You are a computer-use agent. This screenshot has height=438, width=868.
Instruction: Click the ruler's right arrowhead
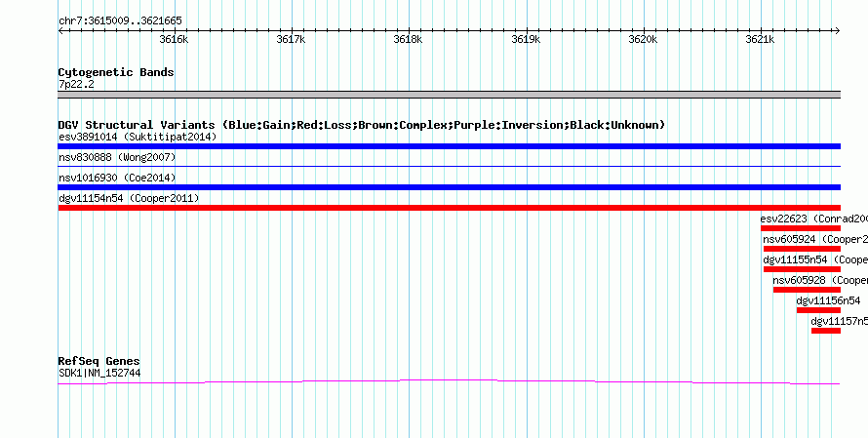pyautogui.click(x=837, y=31)
